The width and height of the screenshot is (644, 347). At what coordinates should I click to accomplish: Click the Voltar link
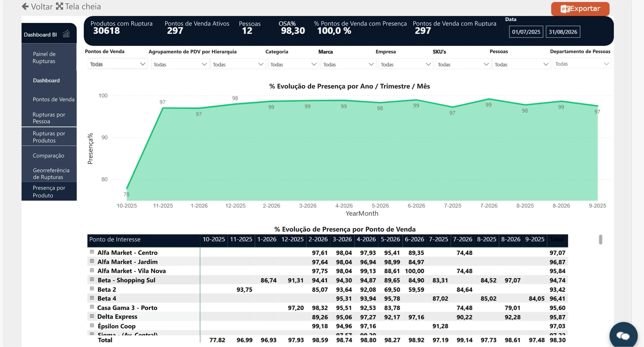pos(37,6)
